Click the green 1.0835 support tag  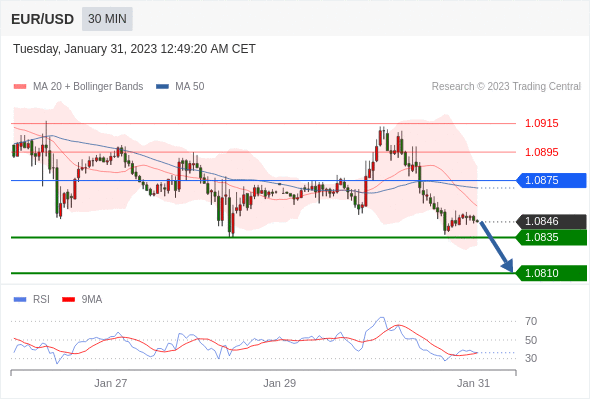[551, 237]
